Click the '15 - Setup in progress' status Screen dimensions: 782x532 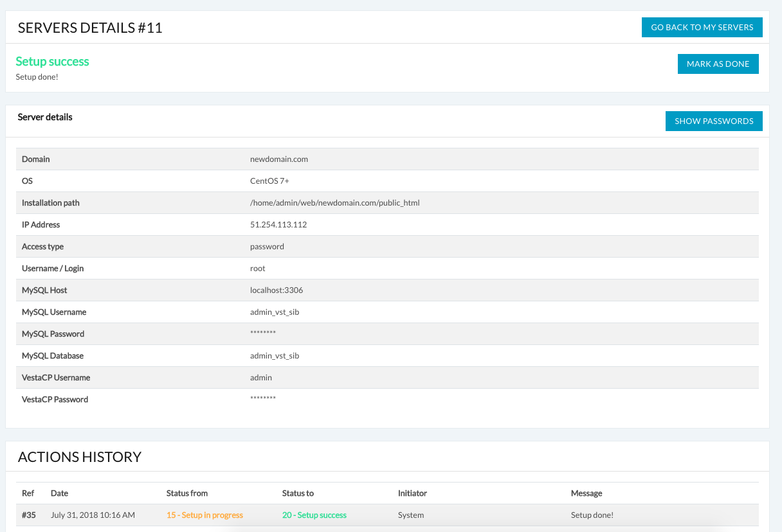205,515
